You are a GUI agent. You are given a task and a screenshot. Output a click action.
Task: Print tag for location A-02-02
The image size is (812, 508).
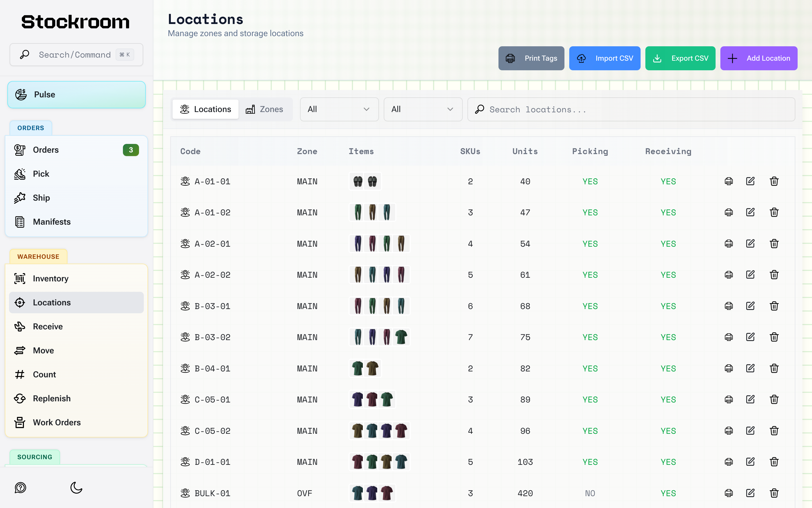[729, 275]
